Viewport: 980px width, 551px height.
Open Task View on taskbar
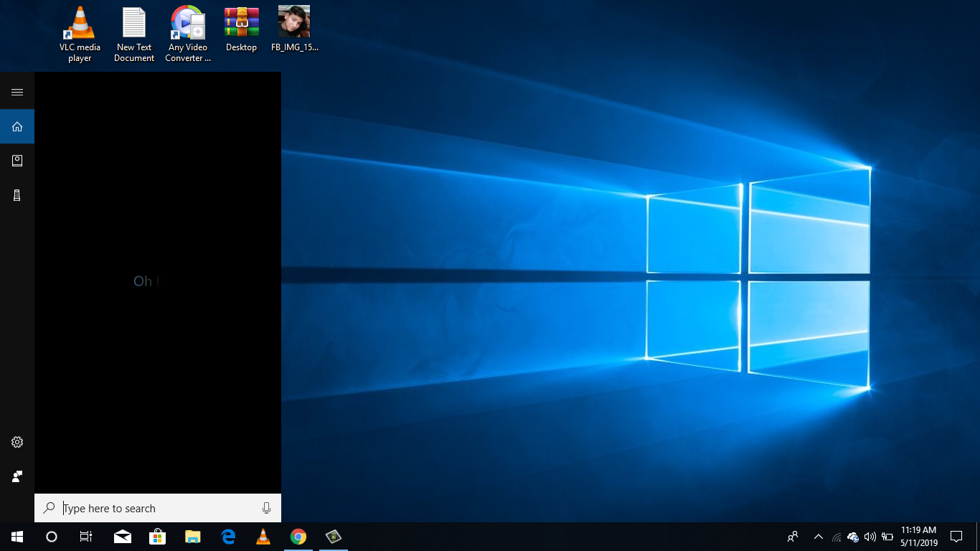click(86, 537)
